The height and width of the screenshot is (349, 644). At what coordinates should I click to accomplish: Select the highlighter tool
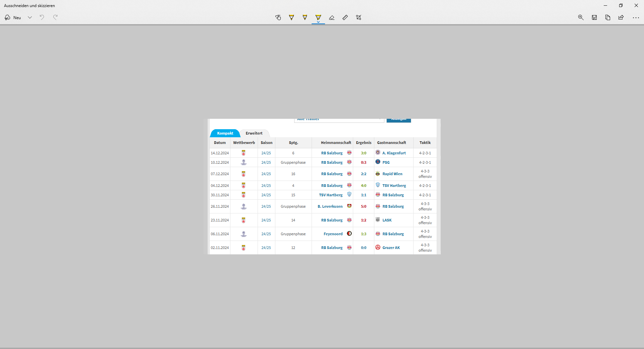[x=318, y=17]
